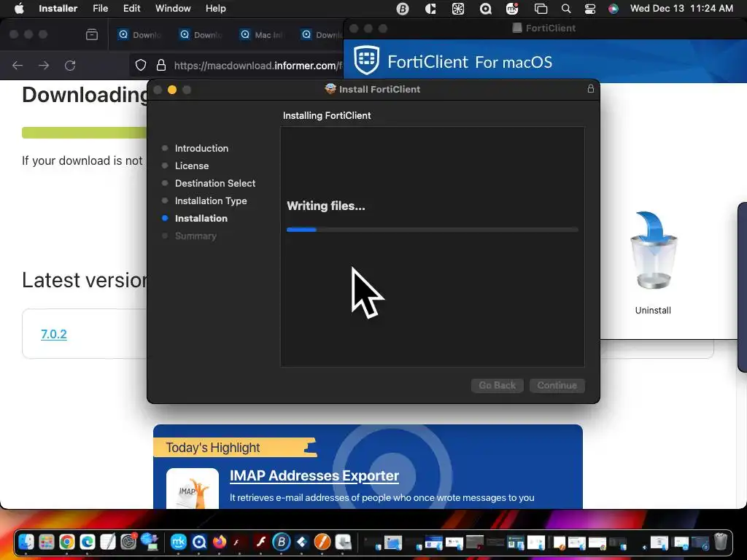Switch to the Mac Inf browser tab

coord(262,35)
